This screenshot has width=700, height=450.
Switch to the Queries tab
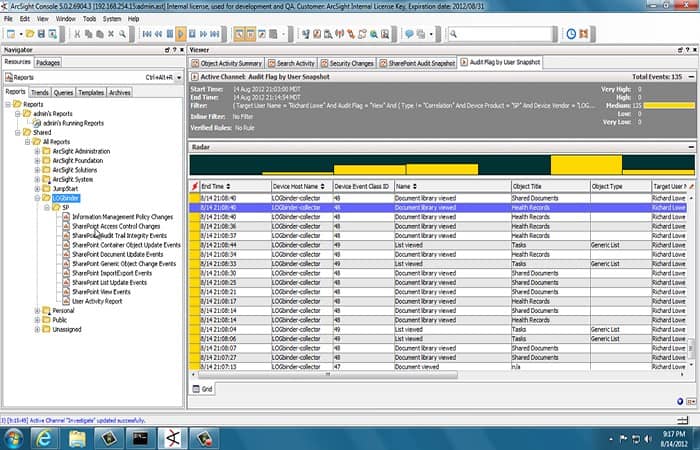pyautogui.click(x=62, y=92)
